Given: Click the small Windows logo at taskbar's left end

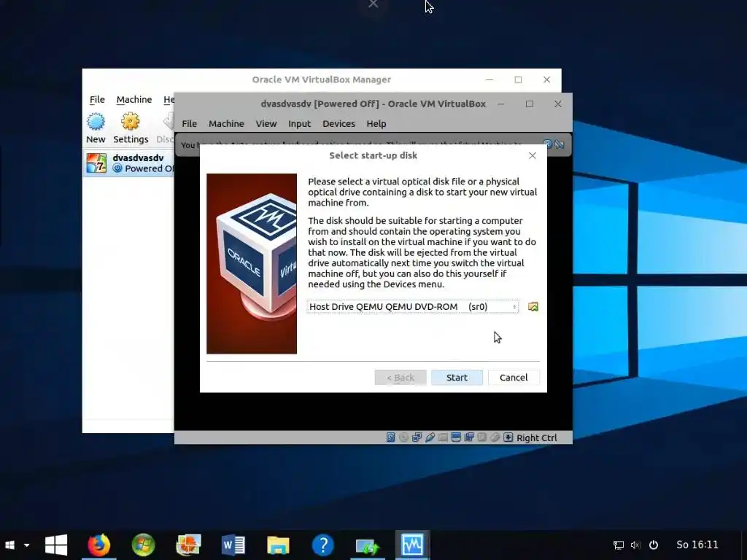Looking at the screenshot, I should pyautogui.click(x=9, y=545).
